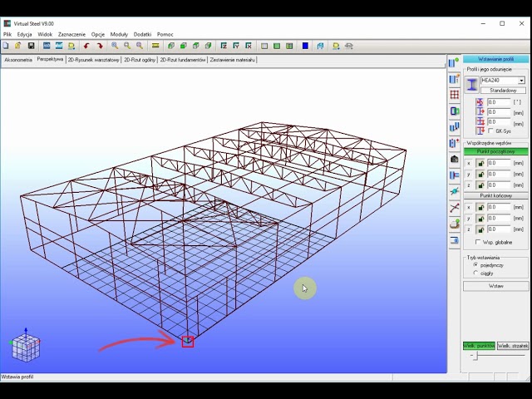Open the Zestawienie materiału tab
Screen dimensions: 532x399
click(233, 60)
